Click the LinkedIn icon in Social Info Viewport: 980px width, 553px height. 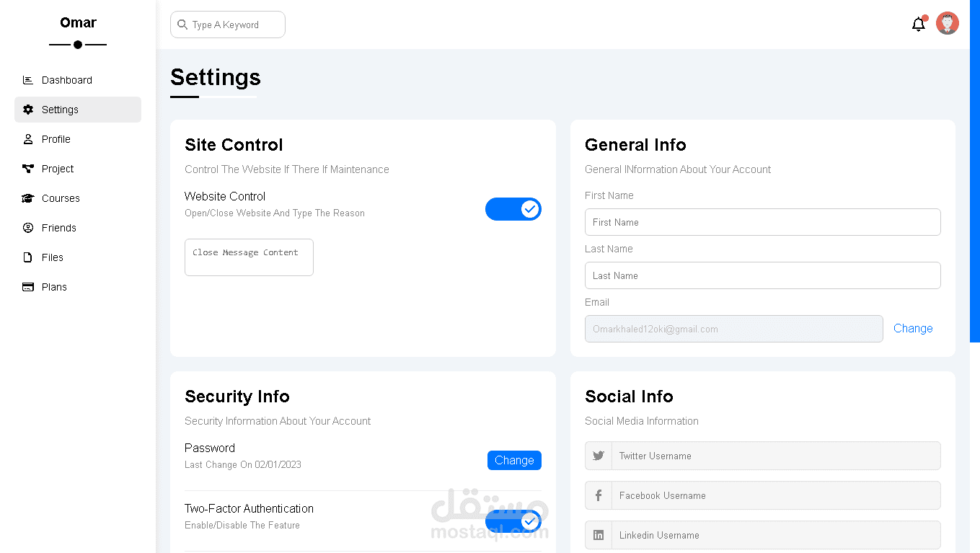[x=599, y=535]
